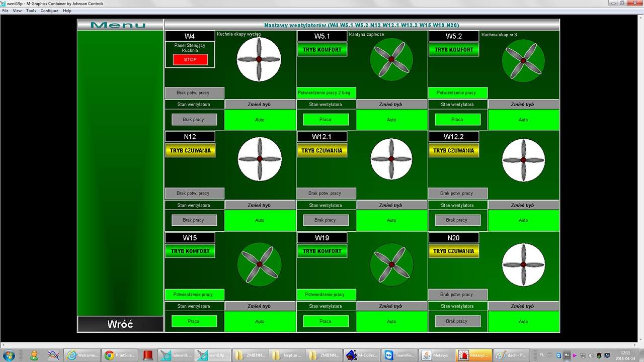
Task: Click the N20 fan graphic
Action: (523, 264)
